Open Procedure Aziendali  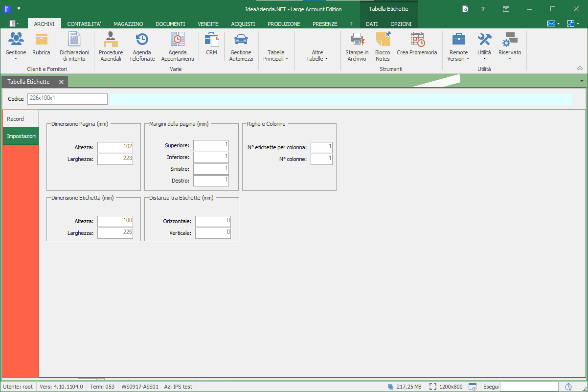111,46
